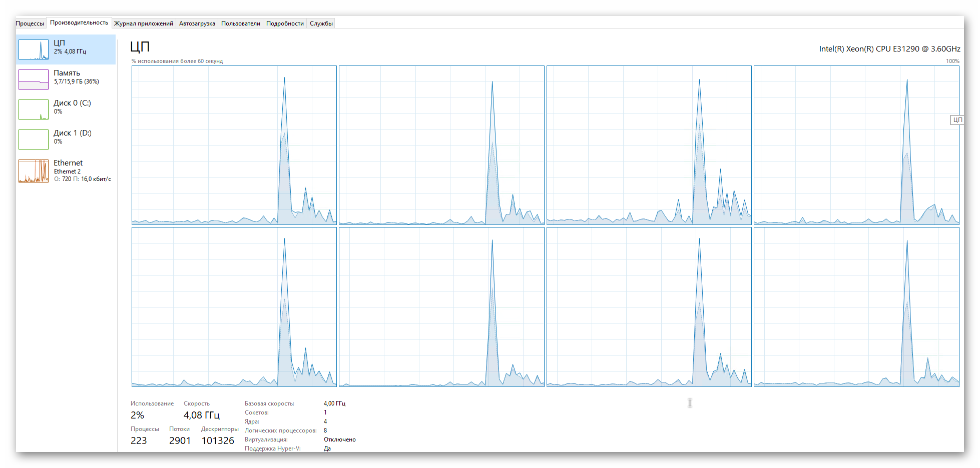
Task: Switch to the Пользователи tab
Action: [x=241, y=23]
